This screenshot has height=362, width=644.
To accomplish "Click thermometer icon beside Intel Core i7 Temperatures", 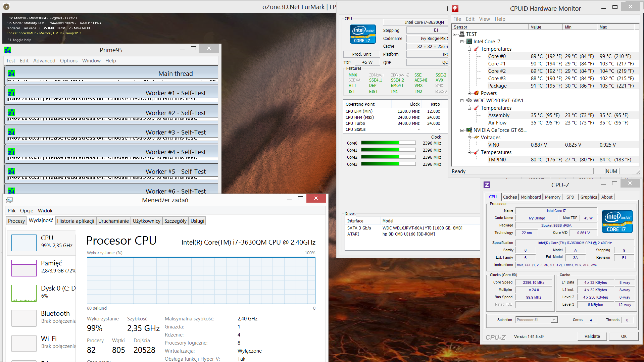I will point(476,49).
